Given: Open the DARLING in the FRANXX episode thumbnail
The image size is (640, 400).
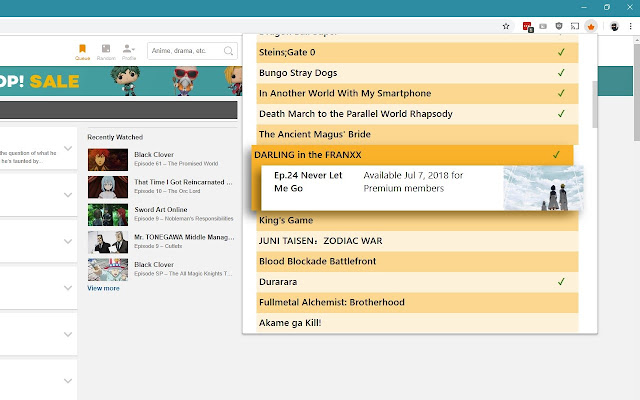Looking at the screenshot, I should (543, 188).
